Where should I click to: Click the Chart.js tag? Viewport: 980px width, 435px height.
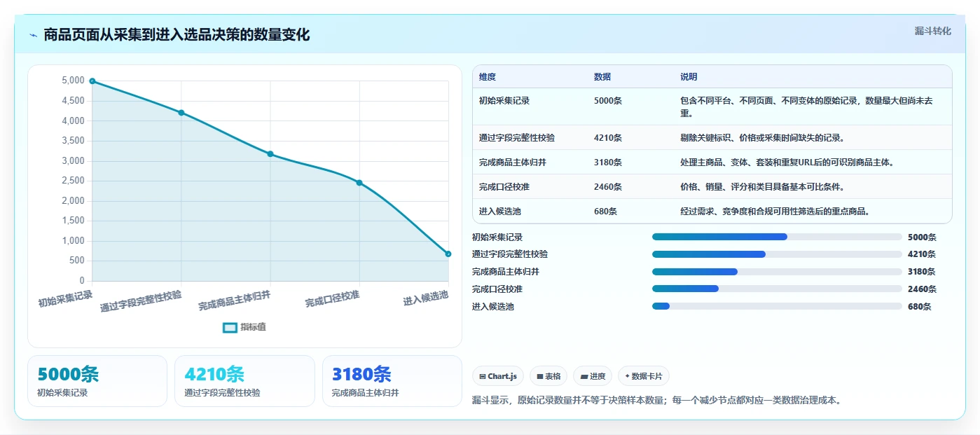tap(498, 376)
